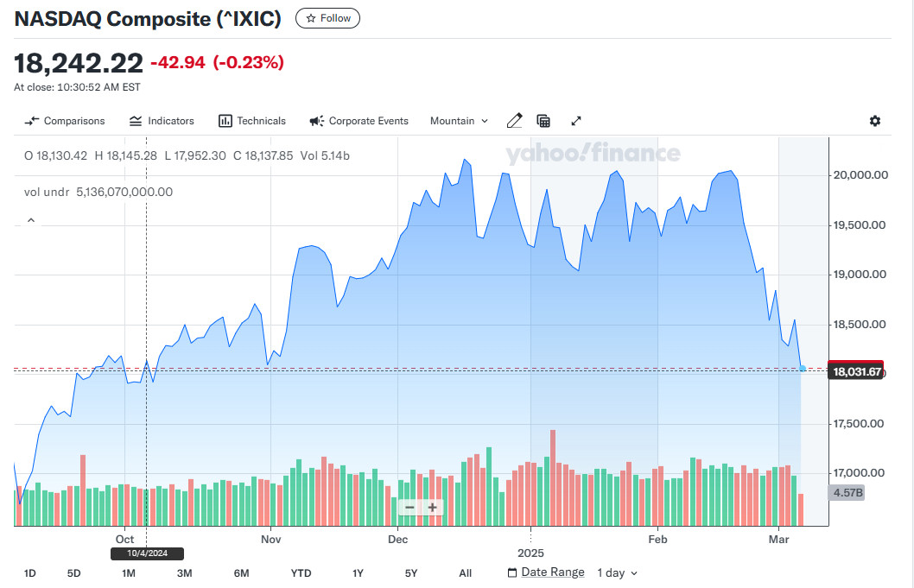Select the 1Y time range
This screenshot has height=588, width=914.
[358, 573]
